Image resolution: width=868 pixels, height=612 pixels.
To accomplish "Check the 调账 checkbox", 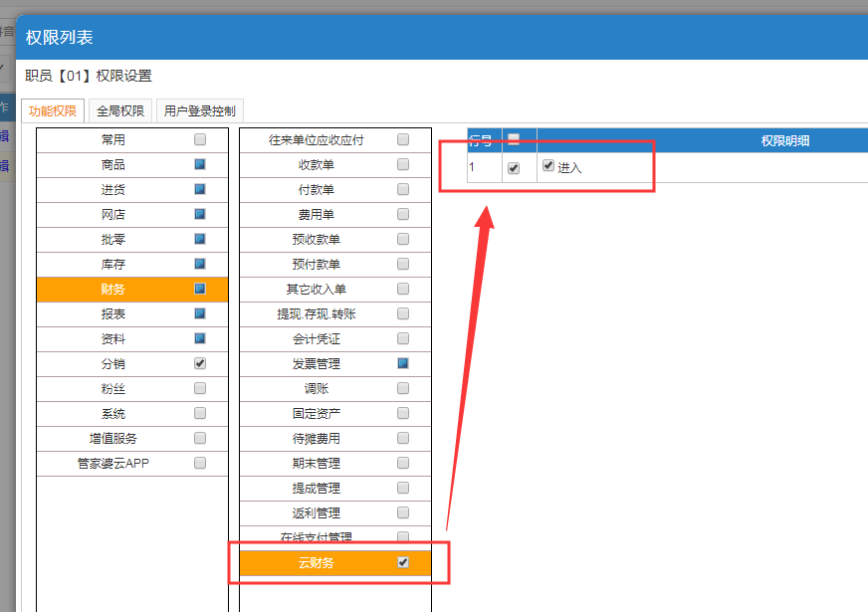I will (403, 388).
